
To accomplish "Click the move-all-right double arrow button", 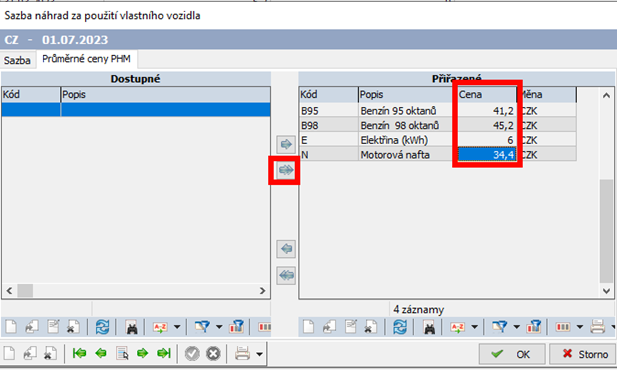I will pos(286,170).
